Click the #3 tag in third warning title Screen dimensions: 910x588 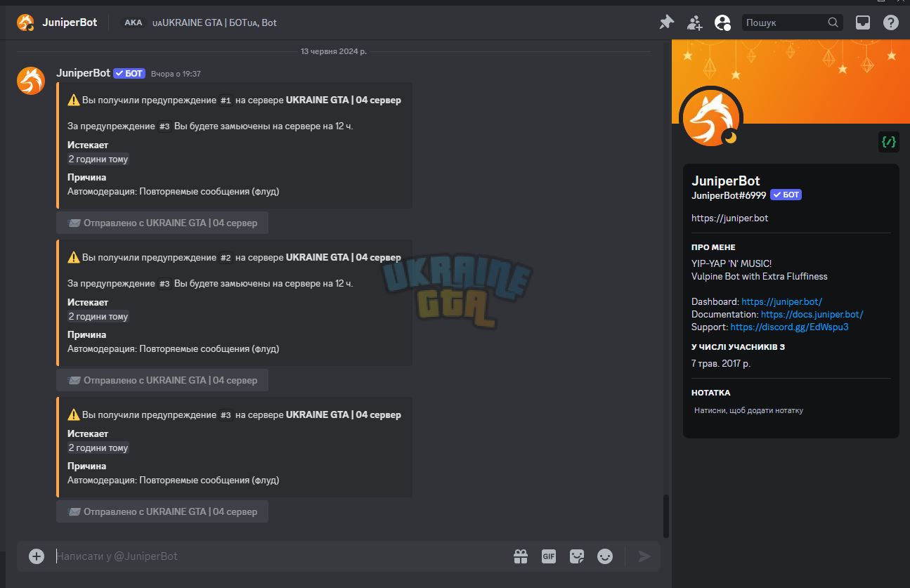click(x=226, y=415)
